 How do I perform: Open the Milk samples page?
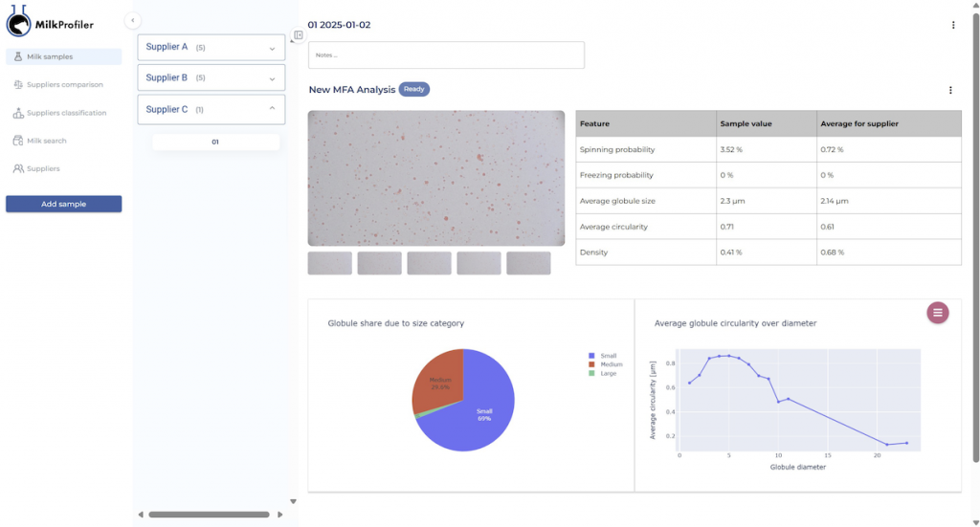point(64,56)
